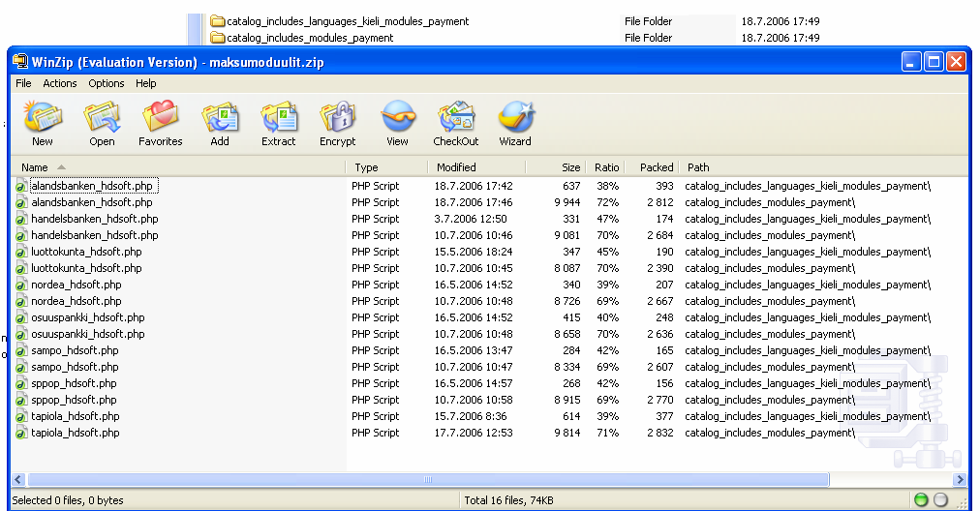Click the horizontal scrollbar thumb
The image size is (980, 511).
point(428,480)
